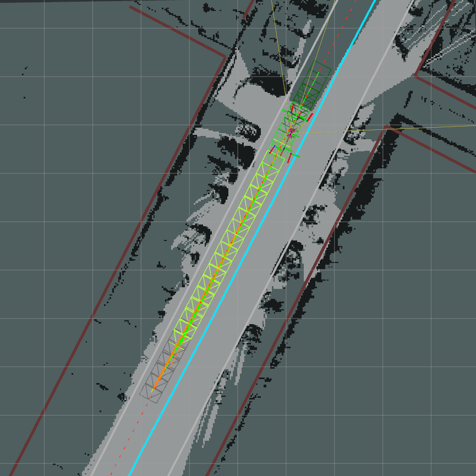Screen dimensions: 476x476
Task: Select the yellow-green footprint box chain
Action: [230, 244]
